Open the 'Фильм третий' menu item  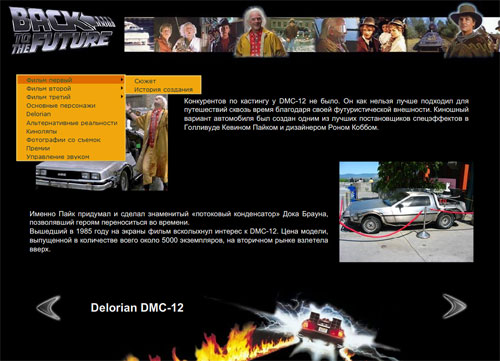pos(71,97)
